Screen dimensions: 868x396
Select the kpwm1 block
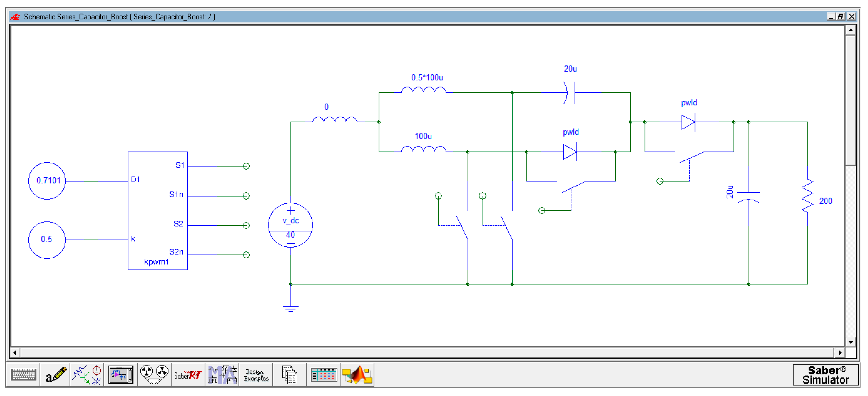(158, 211)
